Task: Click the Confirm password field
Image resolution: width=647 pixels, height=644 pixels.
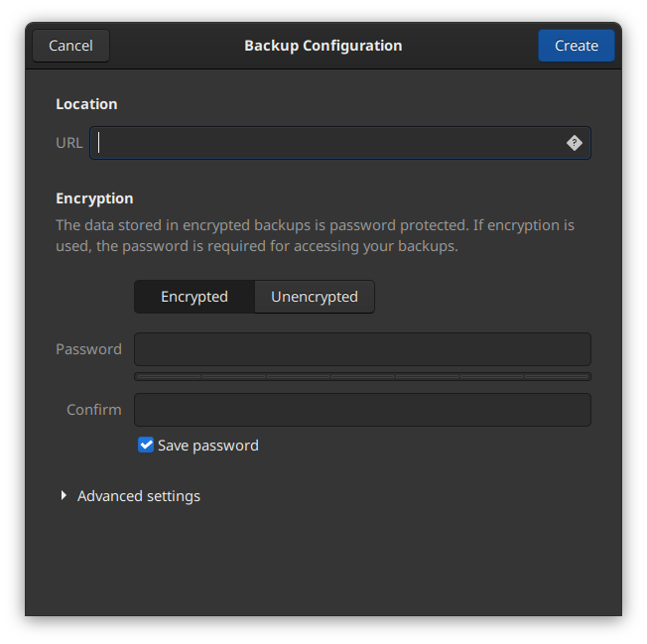Action: pos(362,410)
